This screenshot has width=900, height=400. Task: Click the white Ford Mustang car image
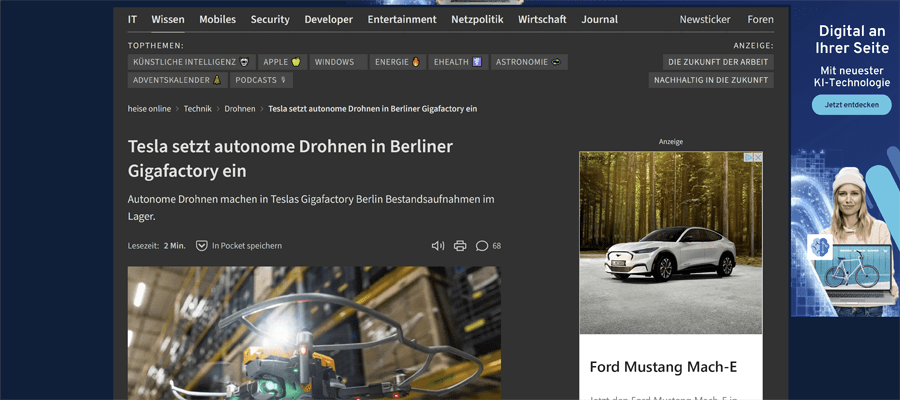pos(670,253)
